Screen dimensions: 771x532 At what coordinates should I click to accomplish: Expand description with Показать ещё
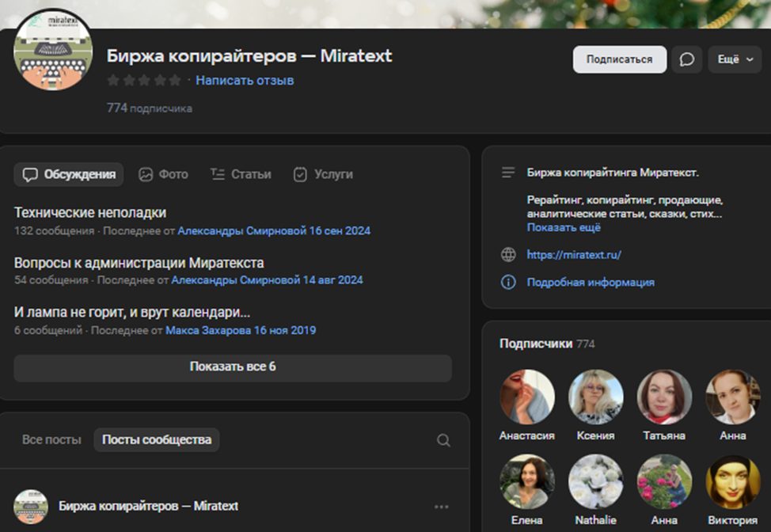pyautogui.click(x=564, y=228)
